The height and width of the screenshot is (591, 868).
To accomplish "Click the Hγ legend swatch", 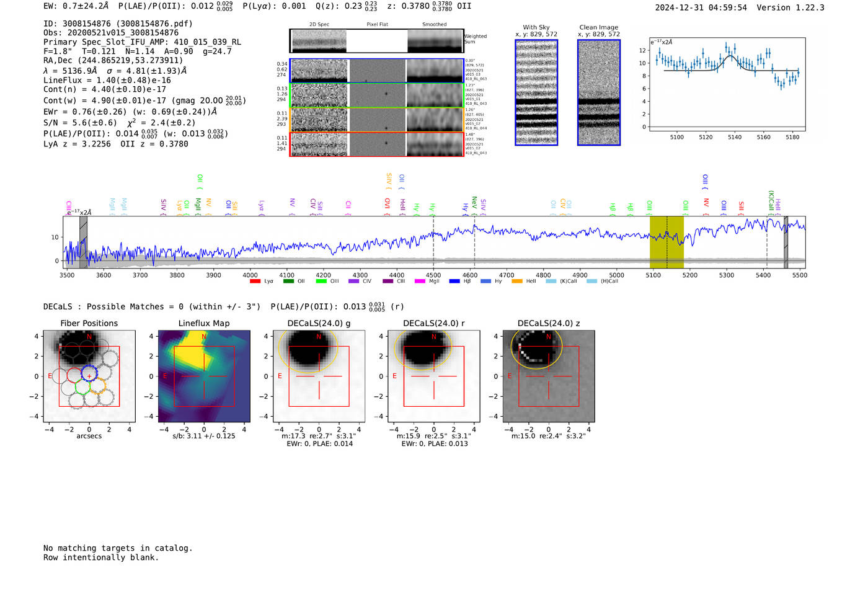I will 485,282.
